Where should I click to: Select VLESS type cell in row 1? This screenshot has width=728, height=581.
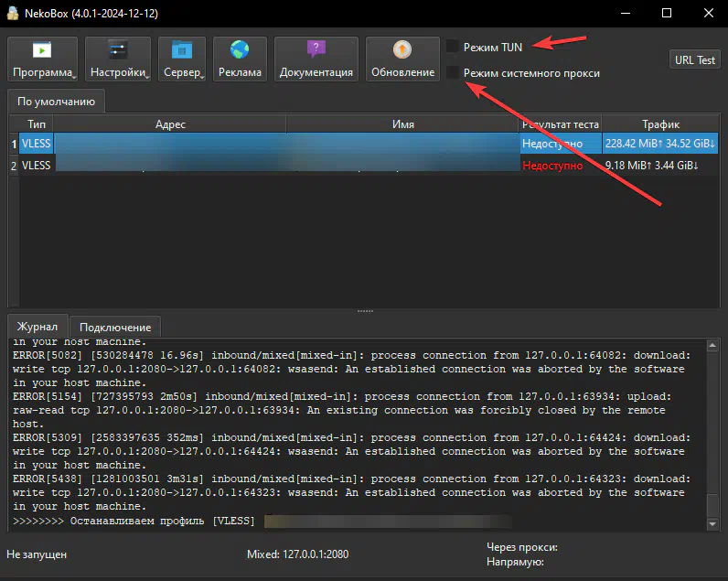pyautogui.click(x=37, y=144)
